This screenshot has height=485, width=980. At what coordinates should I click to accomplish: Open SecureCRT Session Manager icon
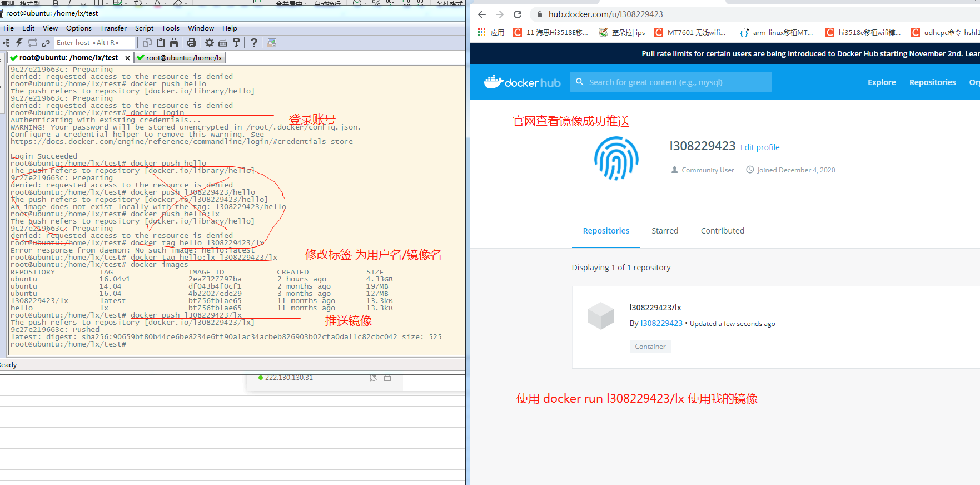coord(6,43)
